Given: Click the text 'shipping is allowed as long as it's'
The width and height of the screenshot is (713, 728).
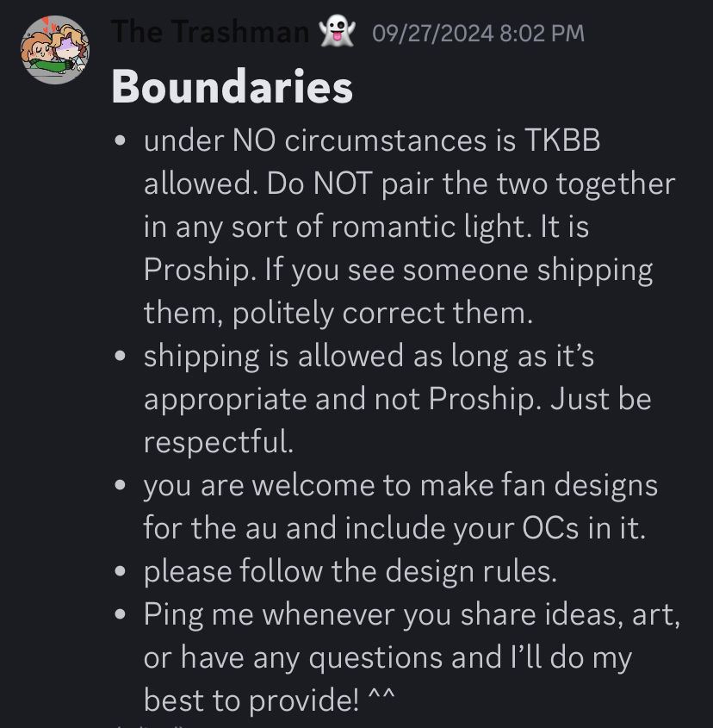Looking at the screenshot, I should pyautogui.click(x=369, y=357).
